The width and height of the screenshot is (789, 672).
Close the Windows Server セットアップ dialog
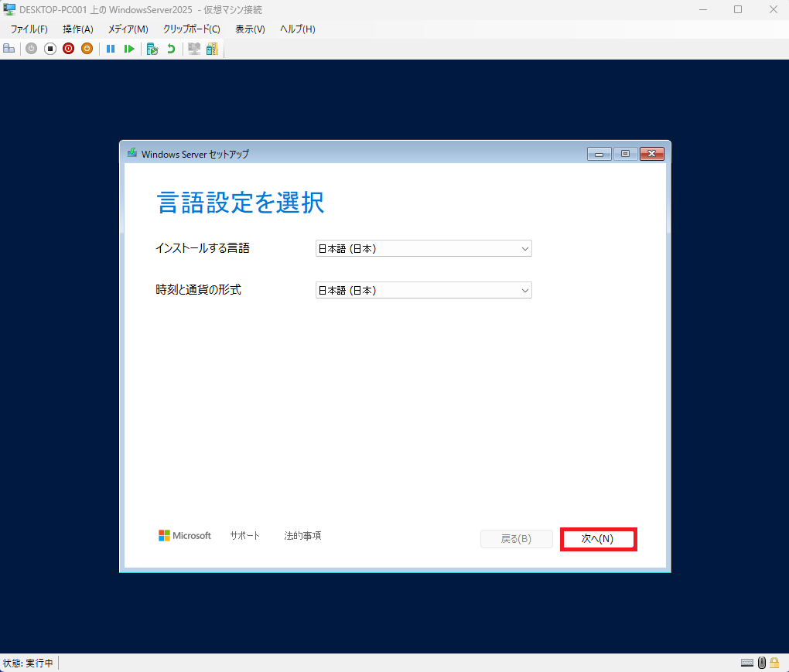click(652, 154)
